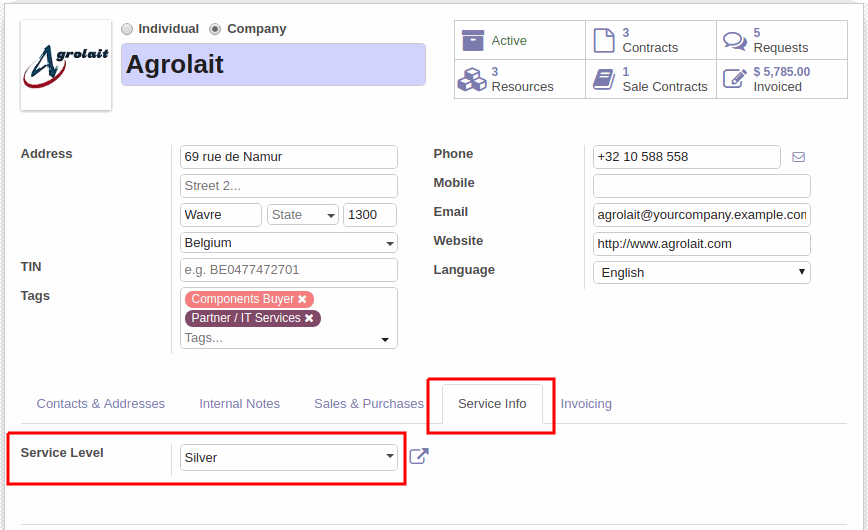Open the 5 Requests chat bubble icon
This screenshot has width=868, height=530.
(x=735, y=40)
